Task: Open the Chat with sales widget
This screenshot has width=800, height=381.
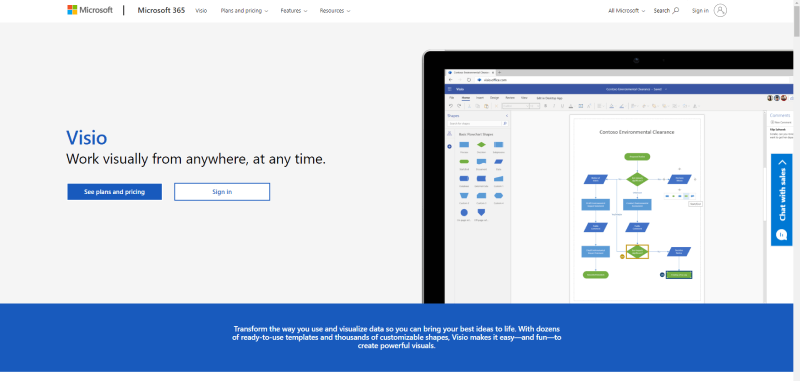Action: [782, 200]
